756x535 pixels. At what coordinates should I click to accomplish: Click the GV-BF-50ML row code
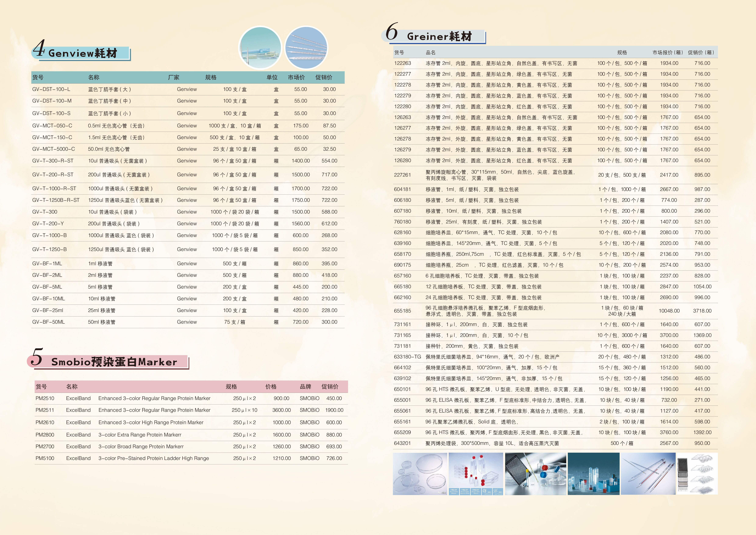coord(48,322)
